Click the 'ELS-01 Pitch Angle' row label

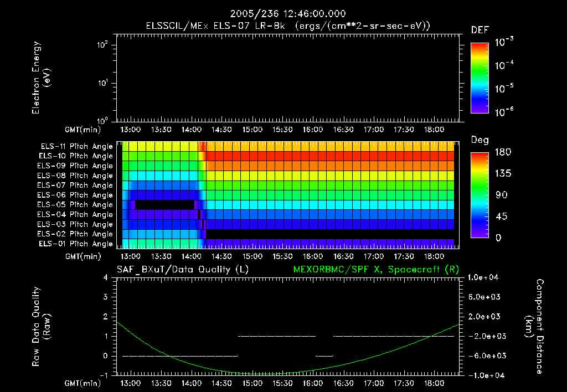click(x=76, y=244)
